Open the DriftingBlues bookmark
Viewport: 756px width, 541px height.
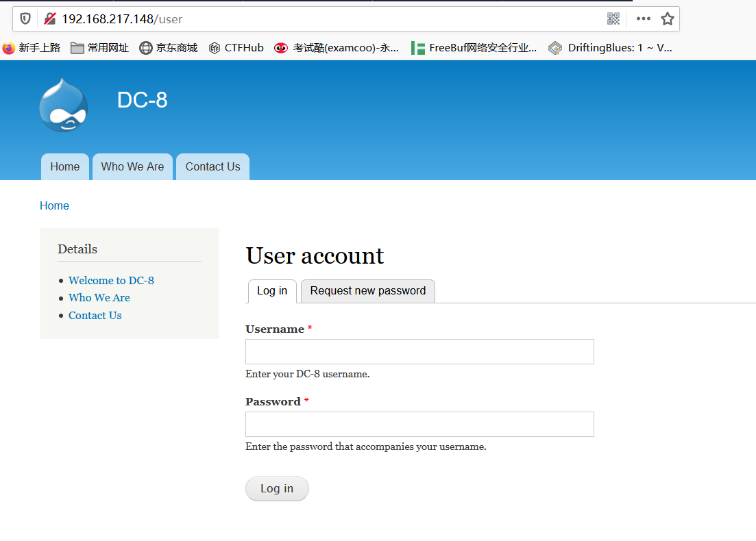(x=611, y=48)
